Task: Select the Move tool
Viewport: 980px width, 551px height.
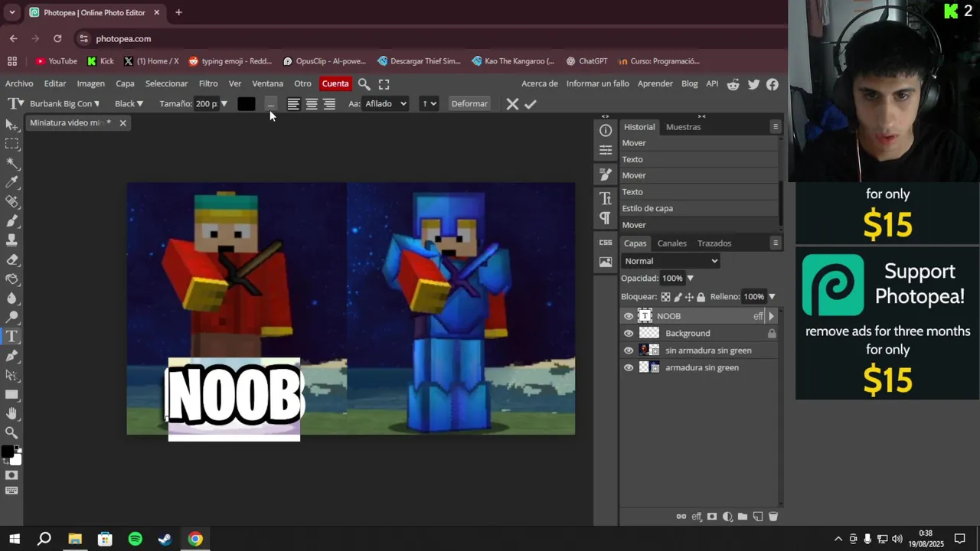Action: point(11,125)
